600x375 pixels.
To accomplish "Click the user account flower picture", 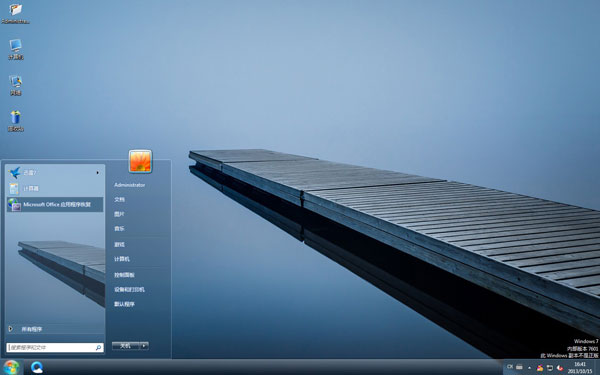I will click(x=140, y=161).
